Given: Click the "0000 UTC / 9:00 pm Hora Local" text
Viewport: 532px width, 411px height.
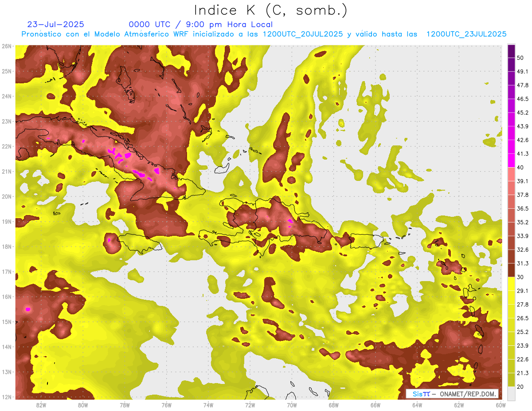Looking at the screenshot, I should point(200,24).
